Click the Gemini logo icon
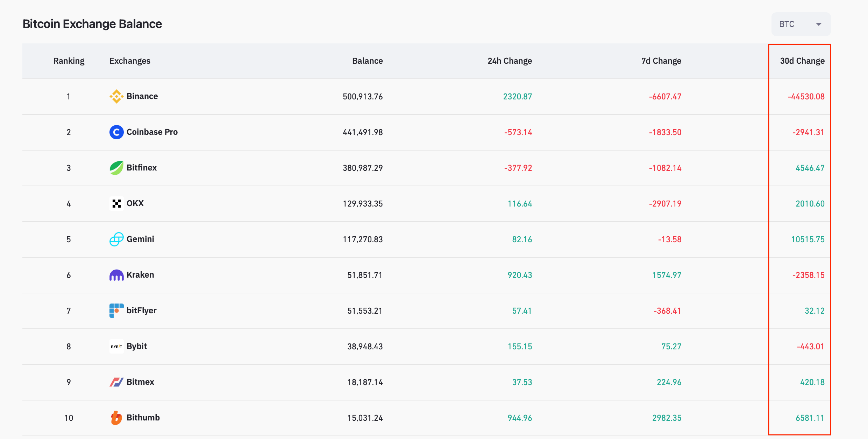This screenshot has height=439, width=868. click(x=116, y=239)
